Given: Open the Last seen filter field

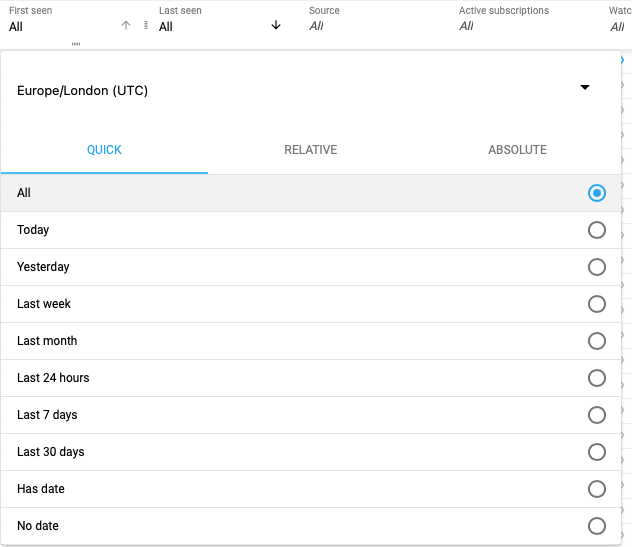Looking at the screenshot, I should [210, 26].
